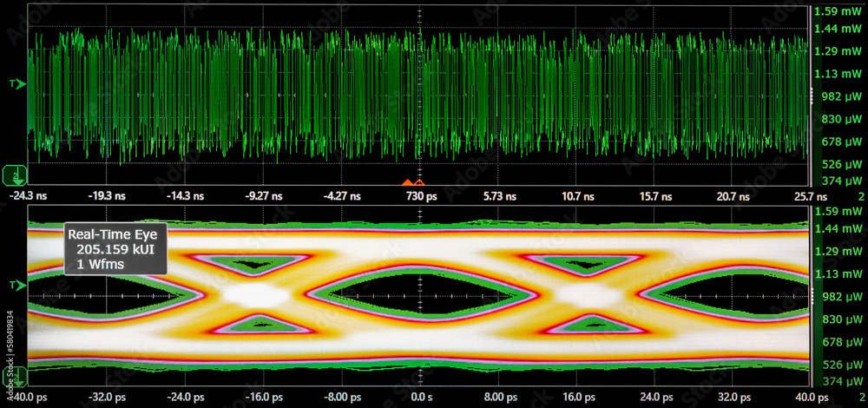
Task: Click the '32.0 ps' eye axis label
Action: point(733,398)
